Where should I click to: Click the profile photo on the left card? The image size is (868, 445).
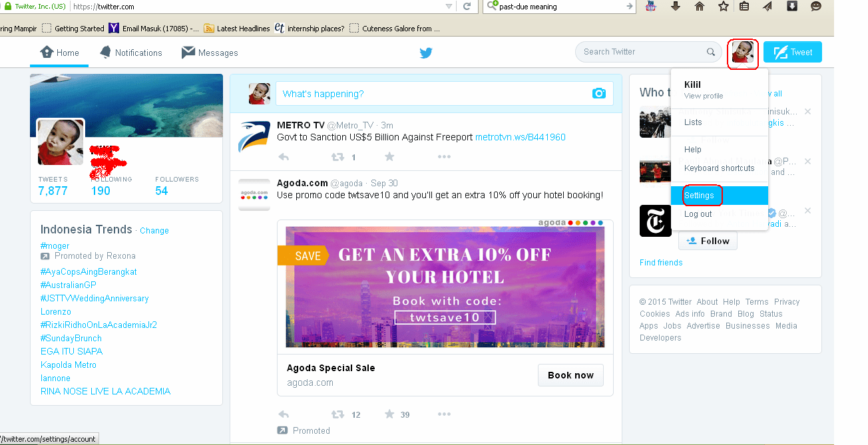(61, 142)
